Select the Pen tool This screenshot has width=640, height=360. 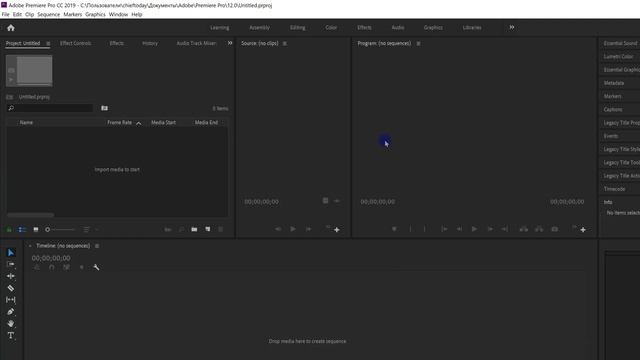(11, 312)
